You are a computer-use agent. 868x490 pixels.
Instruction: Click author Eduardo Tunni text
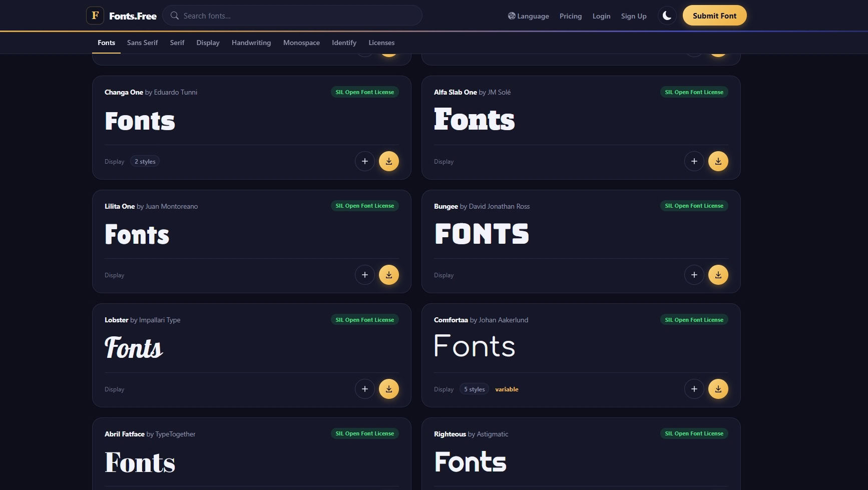pos(176,92)
